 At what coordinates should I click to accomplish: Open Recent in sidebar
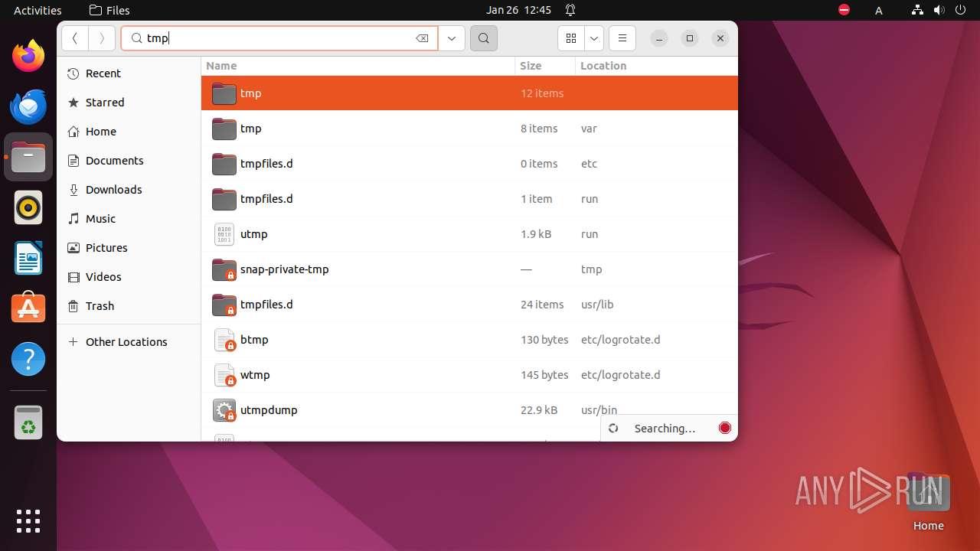coord(129,73)
